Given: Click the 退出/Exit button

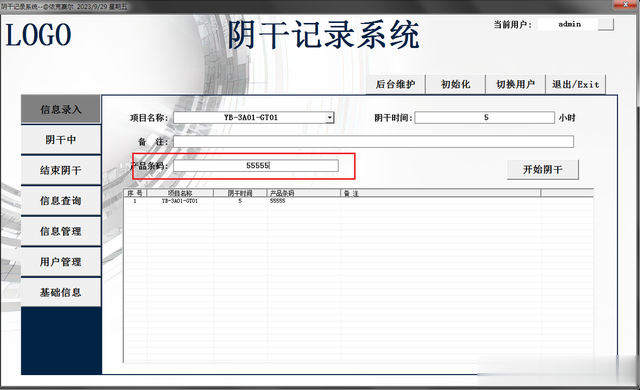Looking at the screenshot, I should (x=576, y=84).
